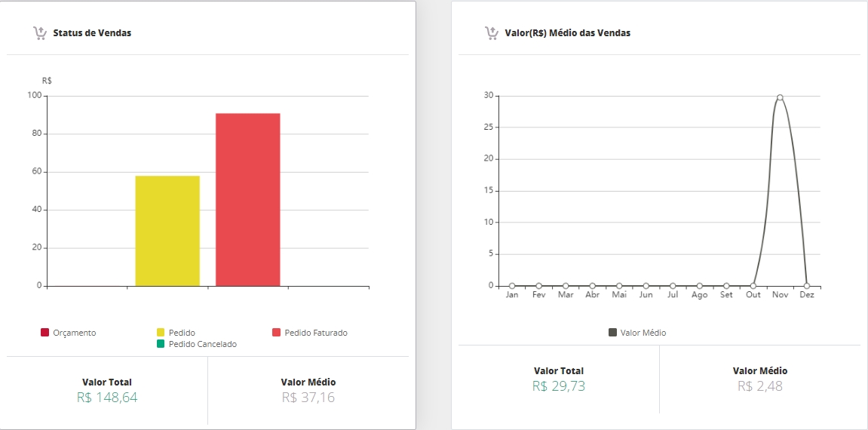Click the Valor(R$) Médio das Vendas title

[568, 33]
